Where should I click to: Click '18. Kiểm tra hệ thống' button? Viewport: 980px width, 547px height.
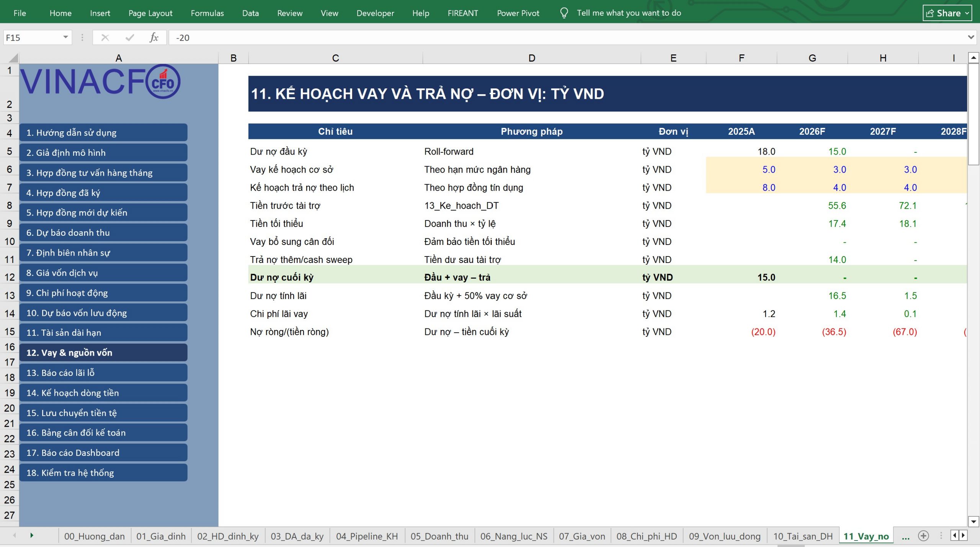[103, 472]
